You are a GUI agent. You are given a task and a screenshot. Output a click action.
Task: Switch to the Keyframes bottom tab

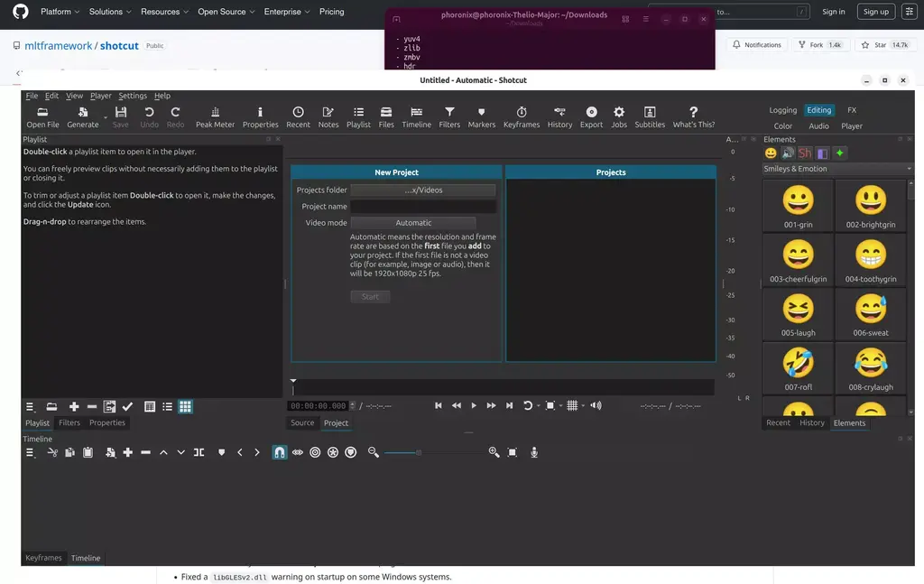click(x=43, y=558)
